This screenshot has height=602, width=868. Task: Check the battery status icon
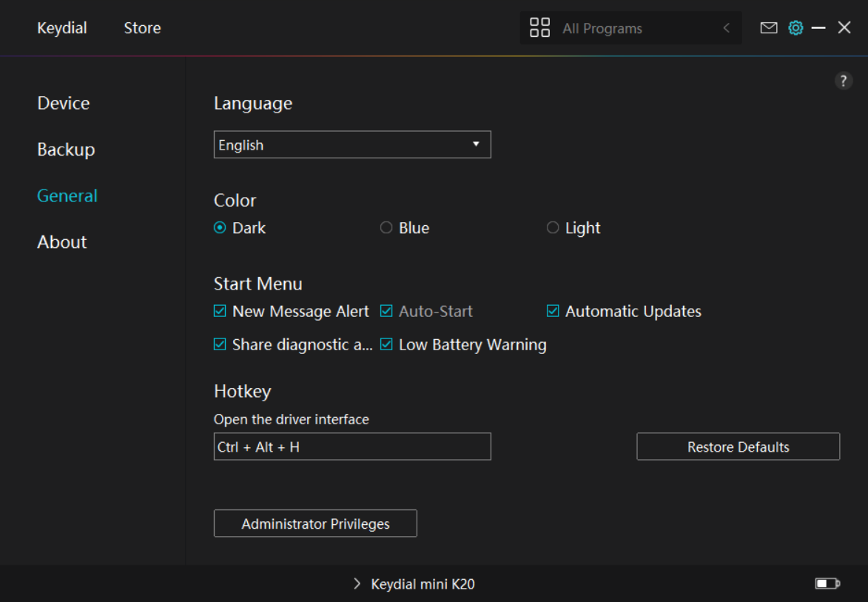(x=827, y=584)
